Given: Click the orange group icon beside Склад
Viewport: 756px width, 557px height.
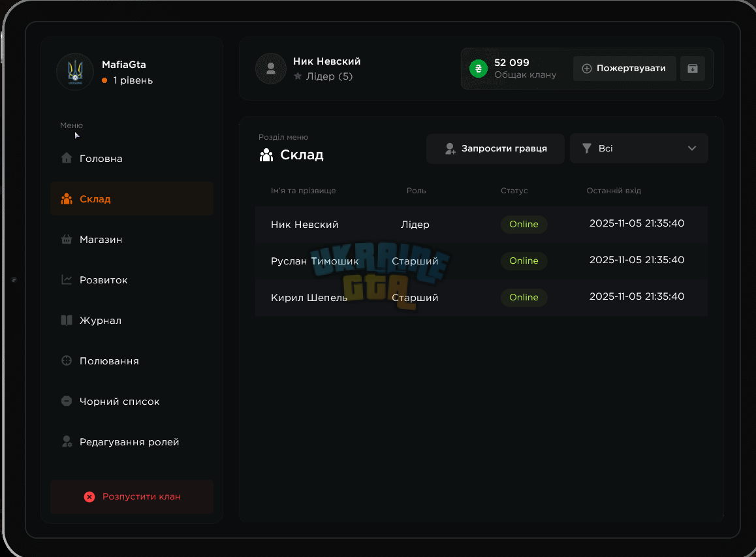Looking at the screenshot, I should [67, 199].
